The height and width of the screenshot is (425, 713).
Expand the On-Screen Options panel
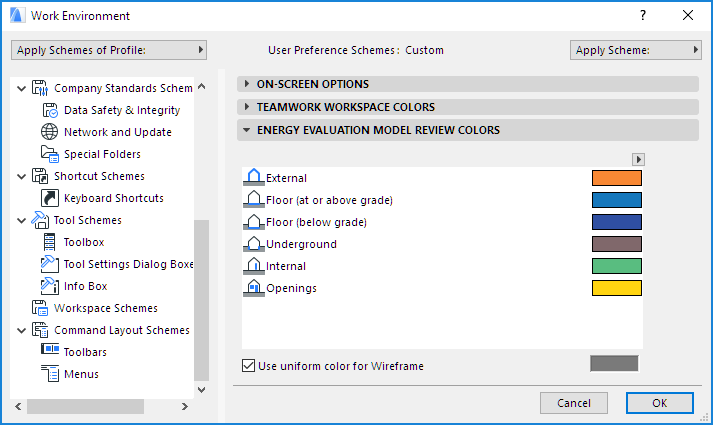coord(247,84)
